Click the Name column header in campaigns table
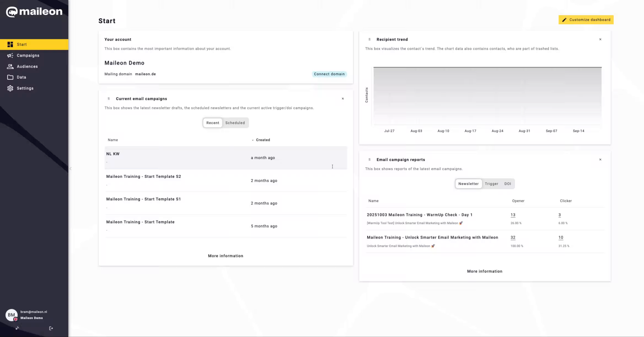This screenshot has height=337, width=644. (113, 140)
